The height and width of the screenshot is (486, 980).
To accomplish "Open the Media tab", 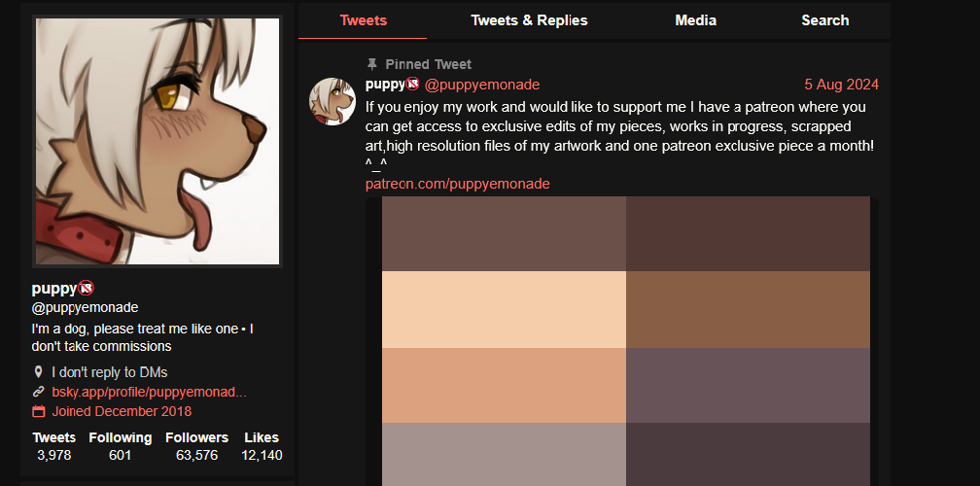I will (695, 20).
